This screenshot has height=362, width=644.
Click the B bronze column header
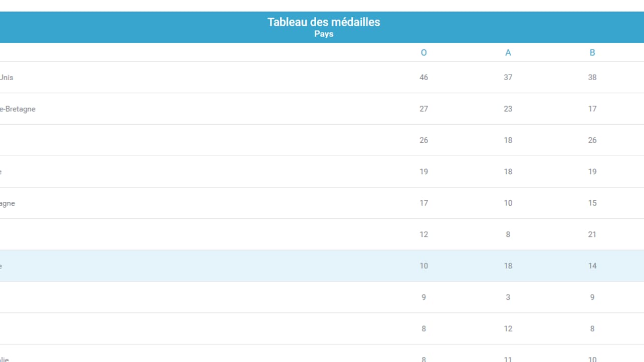coord(592,53)
